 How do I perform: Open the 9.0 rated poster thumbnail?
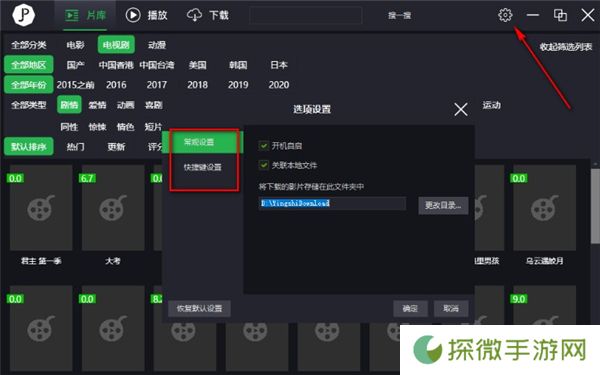pos(544,305)
